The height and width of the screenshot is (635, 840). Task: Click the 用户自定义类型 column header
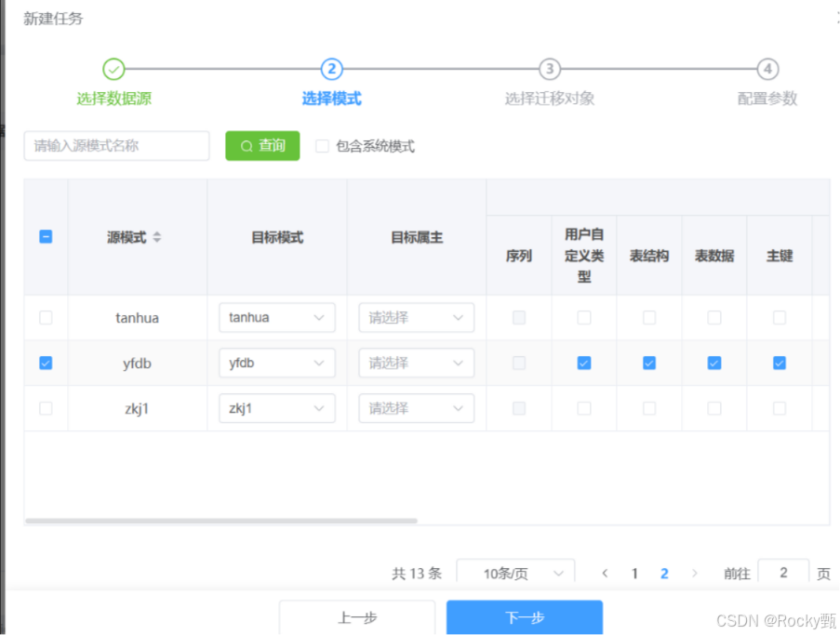click(584, 256)
